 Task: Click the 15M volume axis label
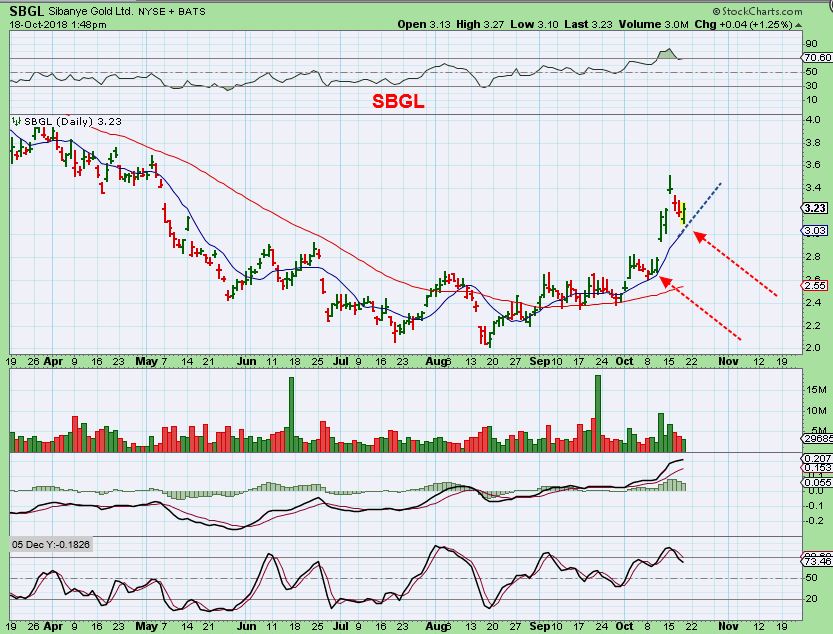coord(815,390)
